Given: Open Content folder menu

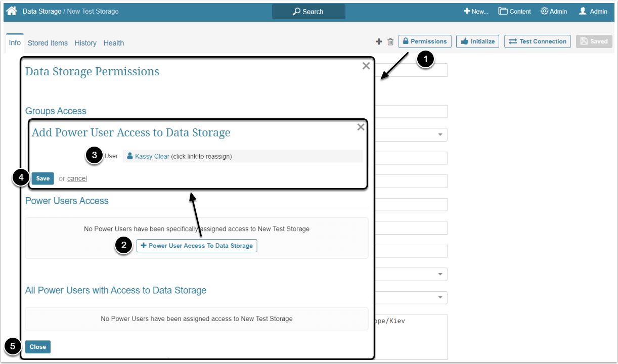Looking at the screenshot, I should point(514,12).
